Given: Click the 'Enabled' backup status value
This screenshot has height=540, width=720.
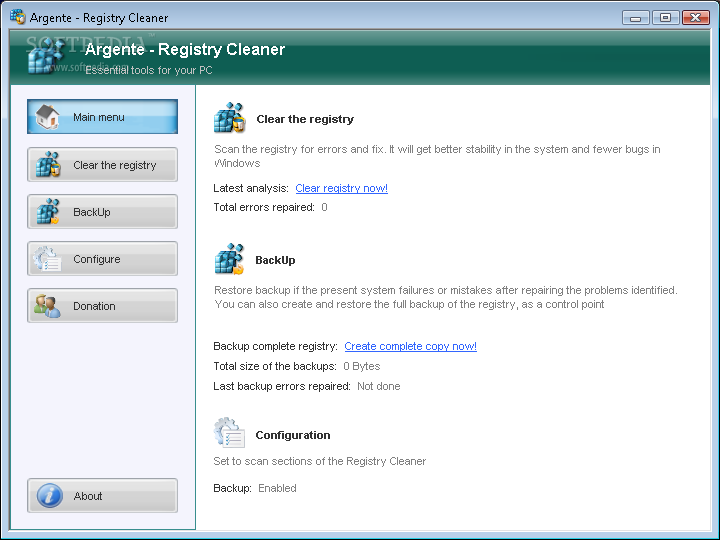Looking at the screenshot, I should [277, 488].
